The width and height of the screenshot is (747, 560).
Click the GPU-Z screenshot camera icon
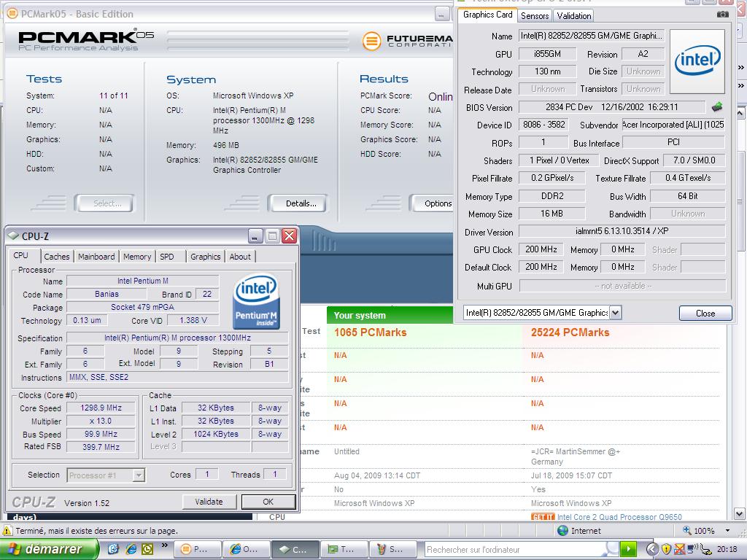[x=723, y=15]
